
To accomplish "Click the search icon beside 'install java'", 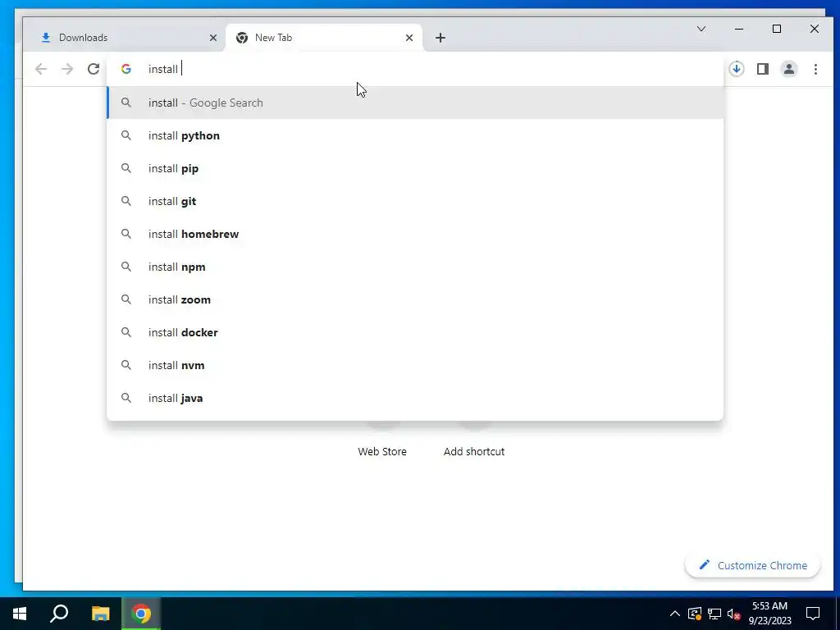I will [x=126, y=398].
